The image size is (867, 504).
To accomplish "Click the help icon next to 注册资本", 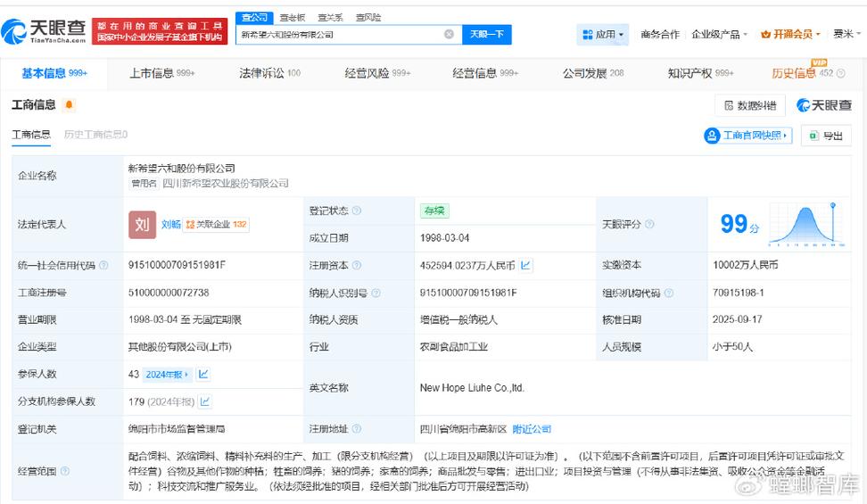I will coord(357,266).
